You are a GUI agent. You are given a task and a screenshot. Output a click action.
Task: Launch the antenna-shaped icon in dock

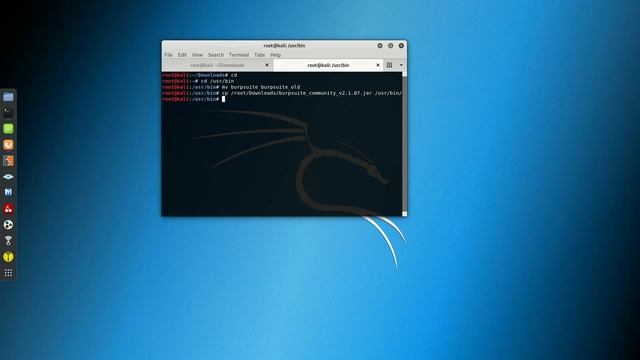pyautogui.click(x=8, y=240)
